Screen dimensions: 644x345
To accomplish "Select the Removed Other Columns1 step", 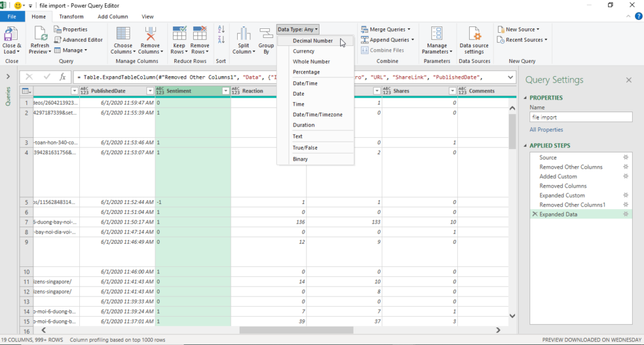I will tap(572, 205).
